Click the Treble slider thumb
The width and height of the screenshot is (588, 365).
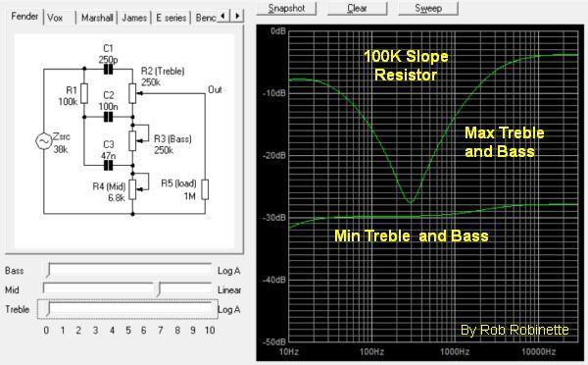coord(48,309)
